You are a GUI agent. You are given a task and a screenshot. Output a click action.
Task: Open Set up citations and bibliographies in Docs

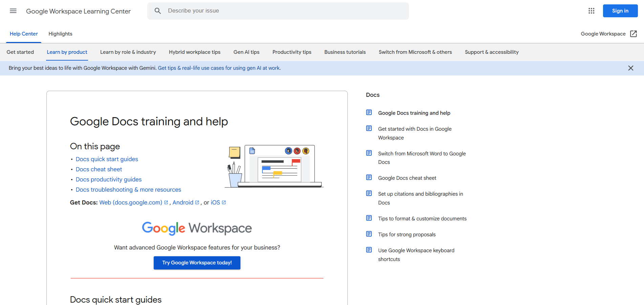coord(420,198)
